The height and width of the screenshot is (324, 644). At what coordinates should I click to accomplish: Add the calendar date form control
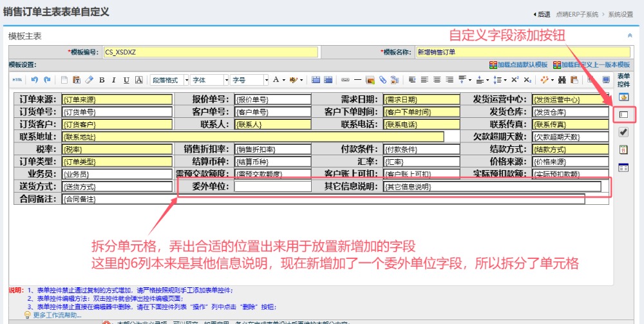[623, 149]
